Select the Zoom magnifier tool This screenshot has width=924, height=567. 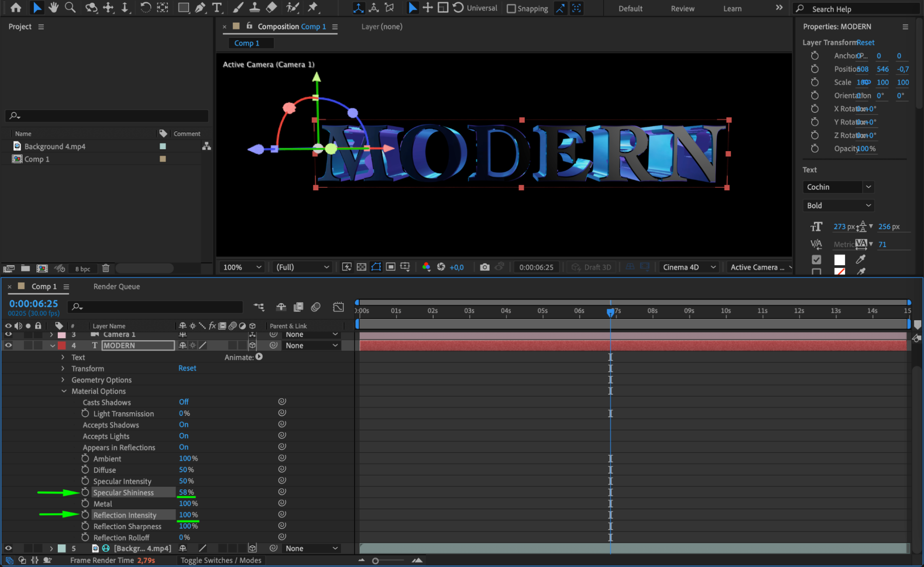[x=70, y=7]
